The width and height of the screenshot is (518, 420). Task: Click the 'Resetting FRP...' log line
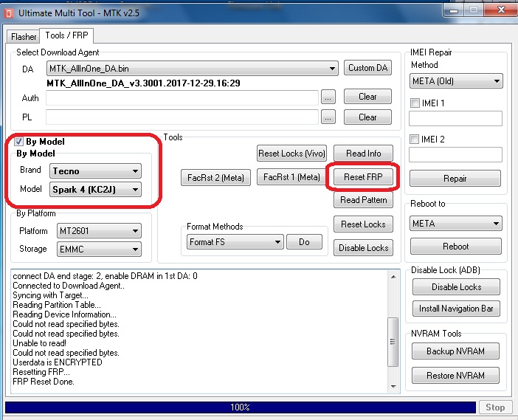pos(41,372)
